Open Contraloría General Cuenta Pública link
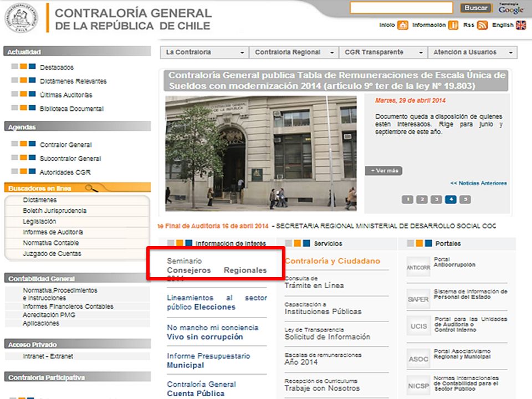Image resolution: width=532 pixels, height=399 pixels. click(x=201, y=389)
